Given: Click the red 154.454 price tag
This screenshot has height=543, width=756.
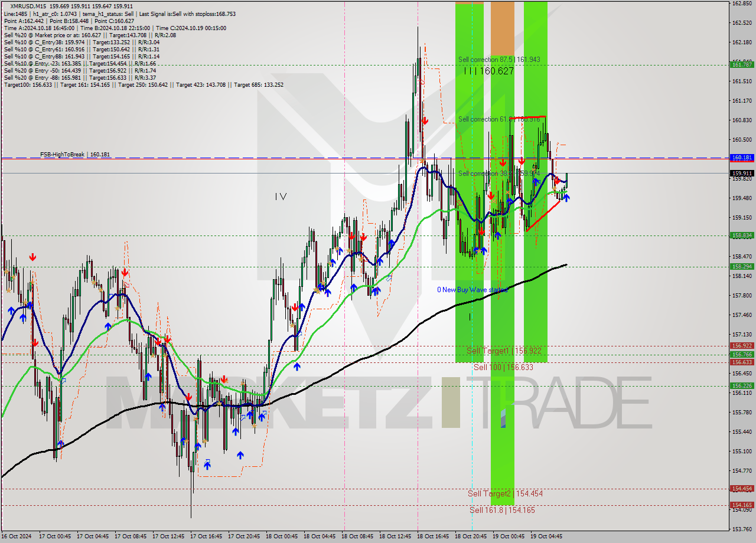Looking at the screenshot, I should point(742,489).
